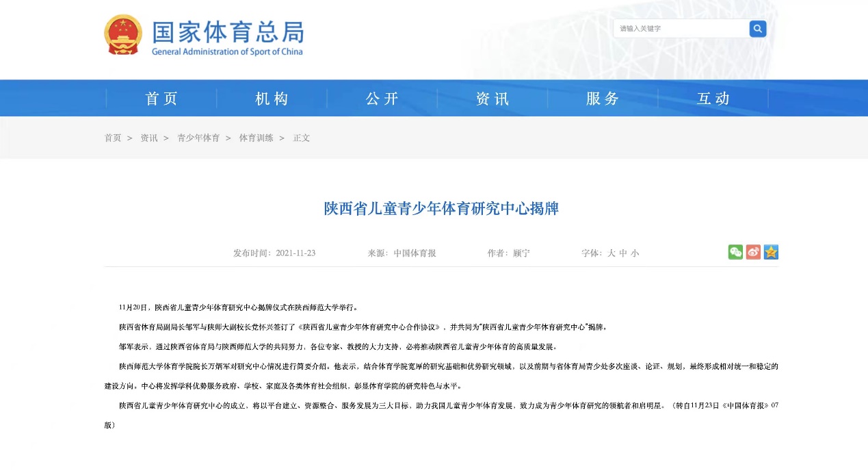The height and width of the screenshot is (471, 868).
Task: Click the author name 顾宁
Action: point(521,253)
